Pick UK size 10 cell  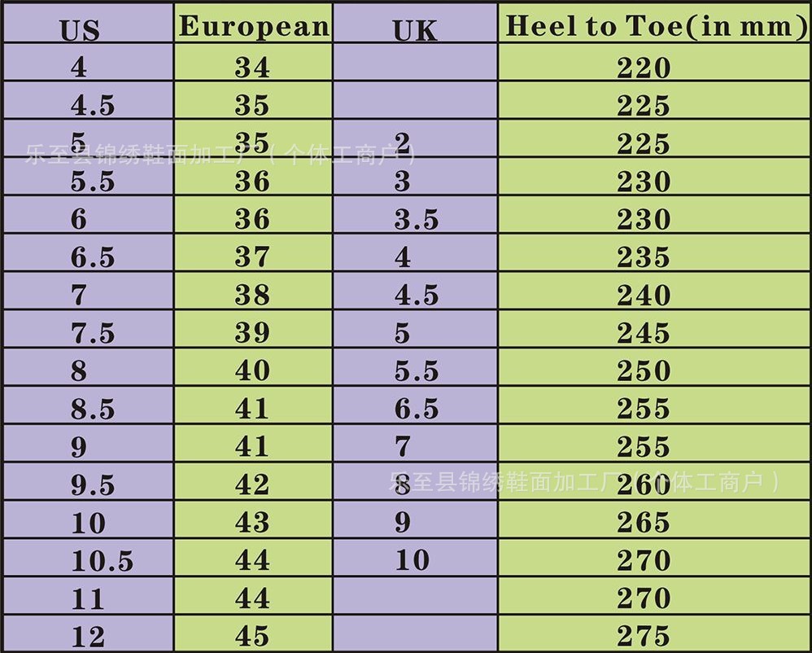[x=412, y=560]
